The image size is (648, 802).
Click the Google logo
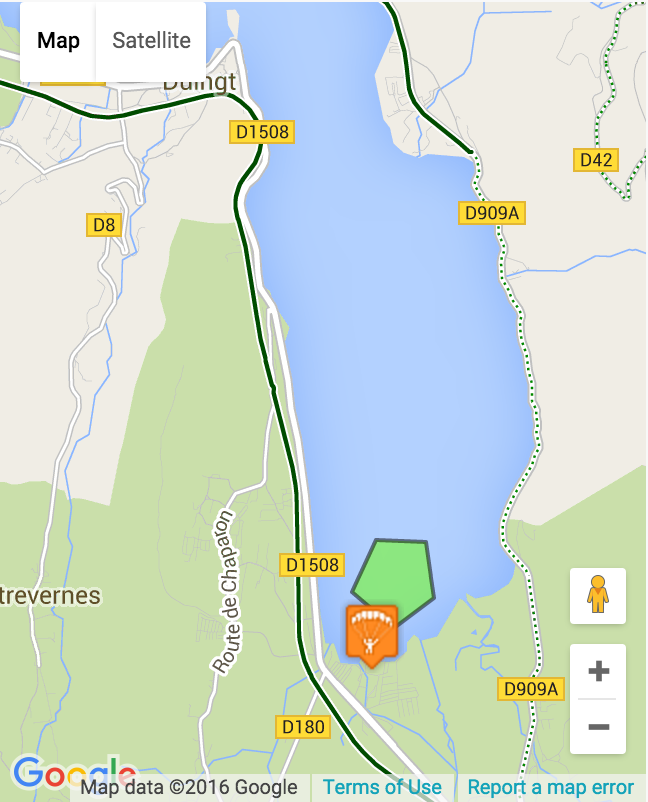(x=75, y=773)
